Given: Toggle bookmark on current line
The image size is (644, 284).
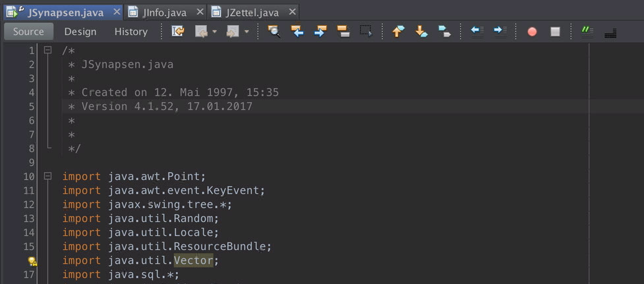Looking at the screenshot, I should coord(444,32).
